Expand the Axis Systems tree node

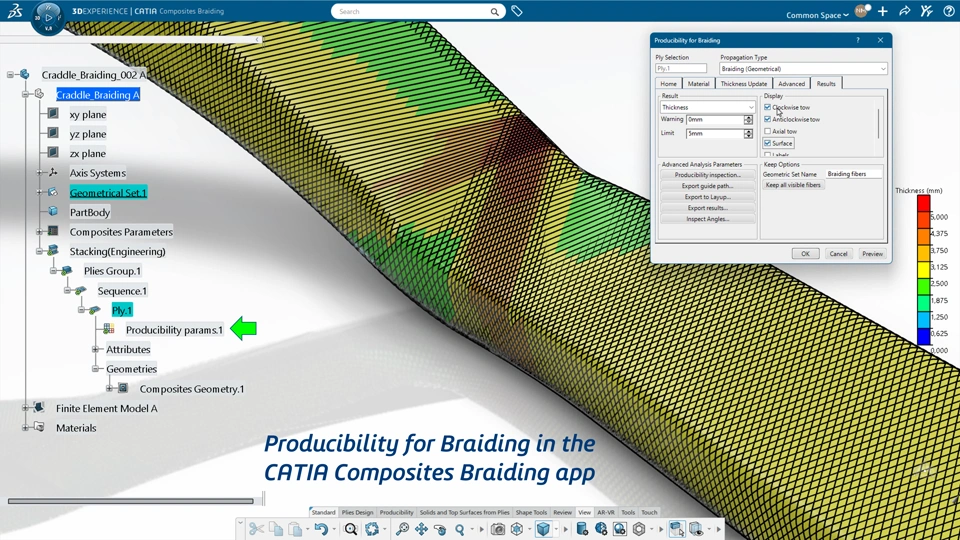(x=40, y=173)
